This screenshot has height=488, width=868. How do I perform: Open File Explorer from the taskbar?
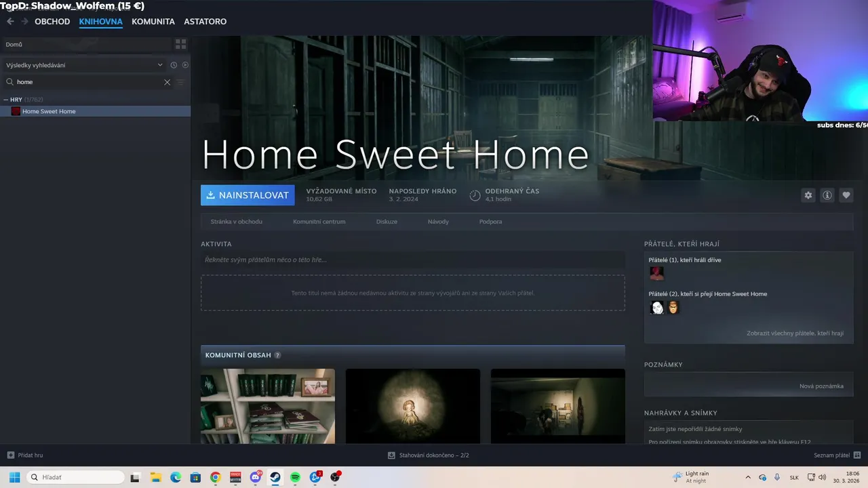(155, 477)
